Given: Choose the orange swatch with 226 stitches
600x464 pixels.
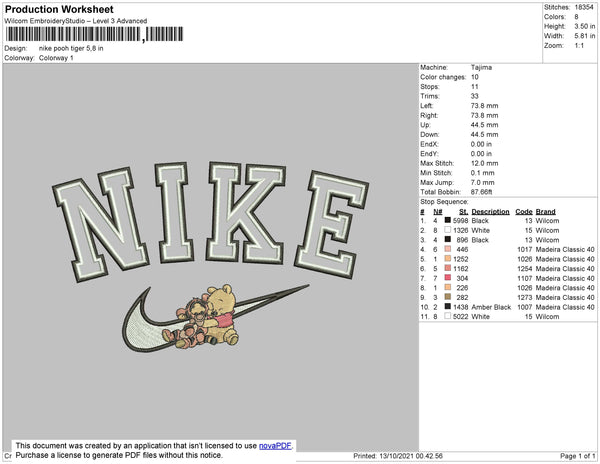Looking at the screenshot, I should click(x=447, y=287).
